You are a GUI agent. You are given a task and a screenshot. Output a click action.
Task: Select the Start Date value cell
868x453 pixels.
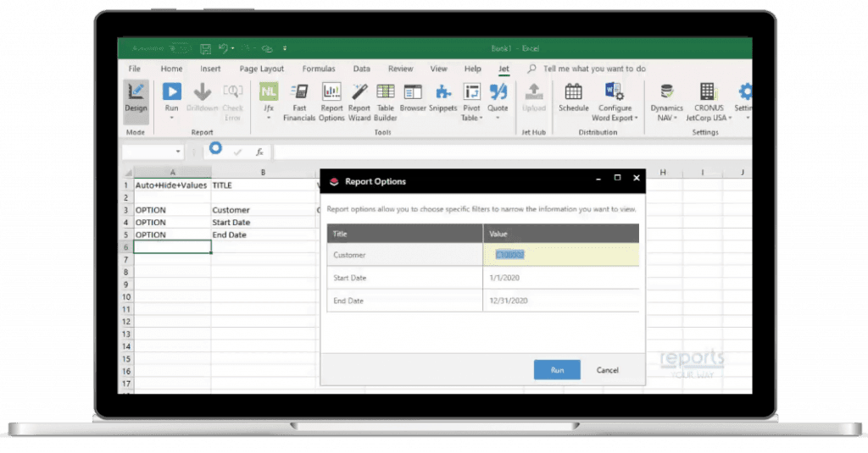pyautogui.click(x=560, y=278)
